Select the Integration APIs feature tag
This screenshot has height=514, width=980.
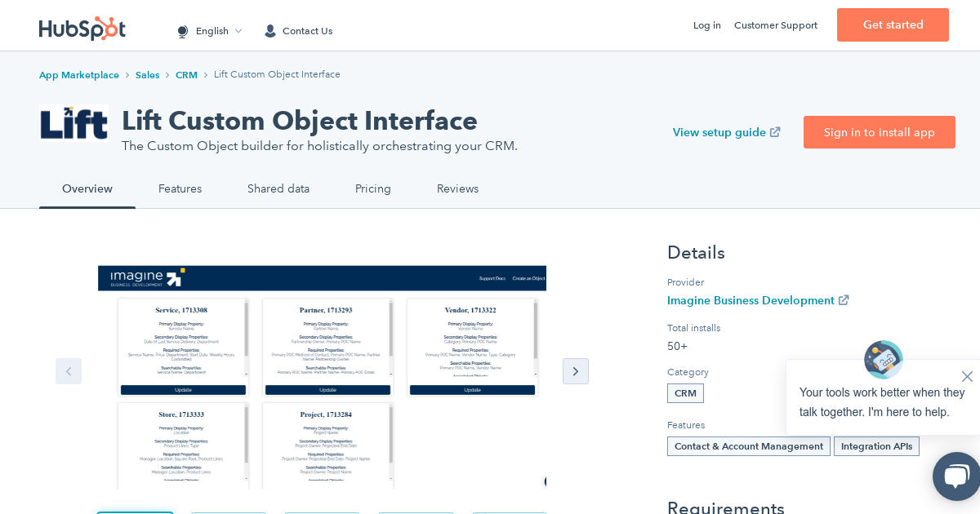(x=876, y=446)
